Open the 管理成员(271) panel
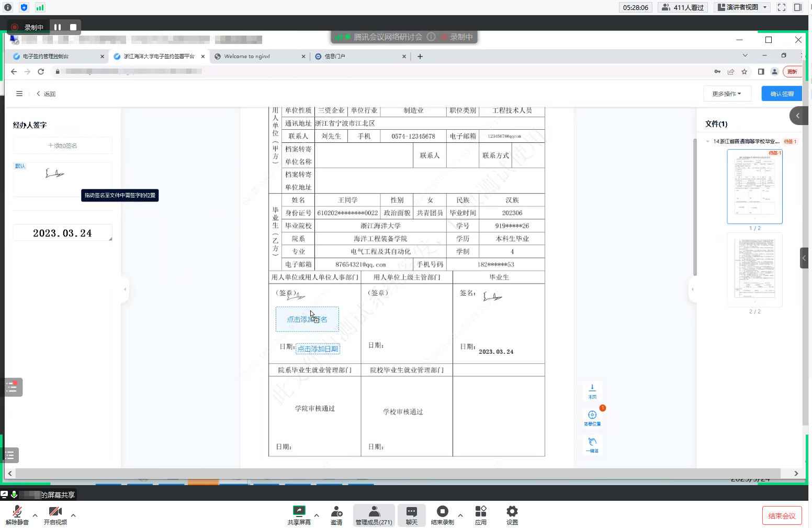The image size is (812, 528). pos(374,515)
